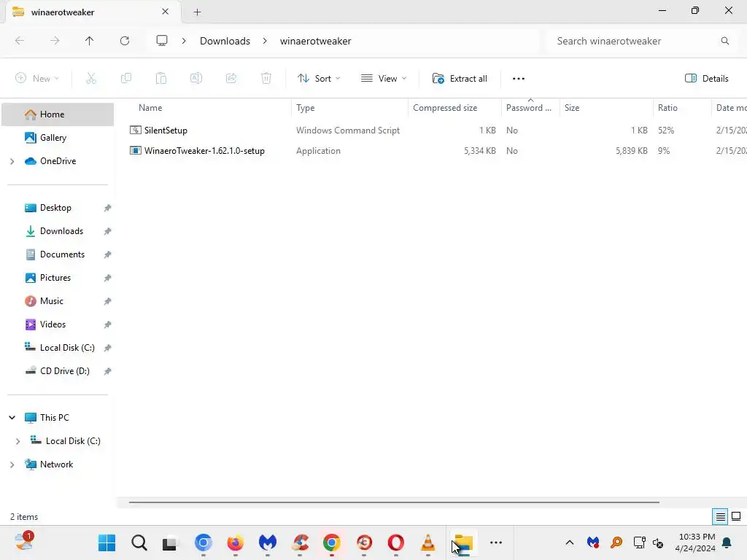Image resolution: width=747 pixels, height=560 pixels.
Task: Expand the OneDrive tree node
Action: point(12,161)
